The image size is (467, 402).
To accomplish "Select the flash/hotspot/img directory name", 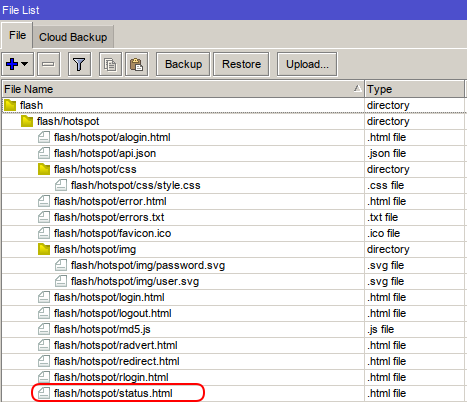I will click(95, 249).
